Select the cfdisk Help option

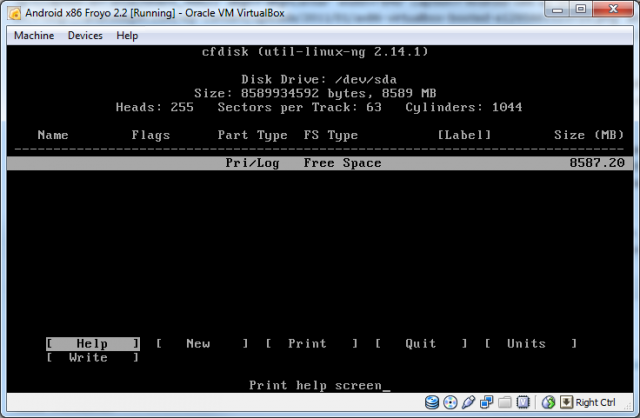[93, 344]
